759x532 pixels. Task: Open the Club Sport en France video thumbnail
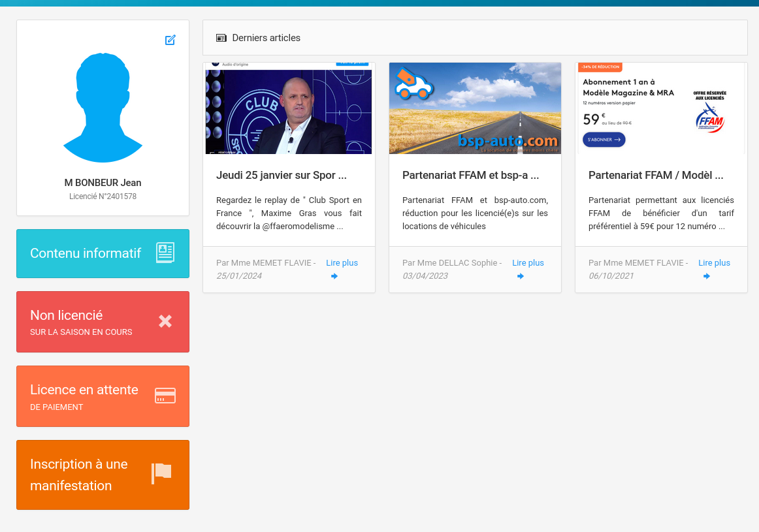pos(289,108)
